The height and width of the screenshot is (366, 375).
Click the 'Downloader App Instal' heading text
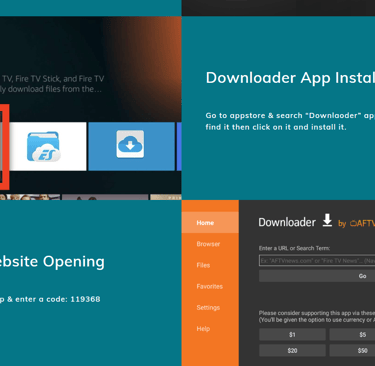coord(290,78)
